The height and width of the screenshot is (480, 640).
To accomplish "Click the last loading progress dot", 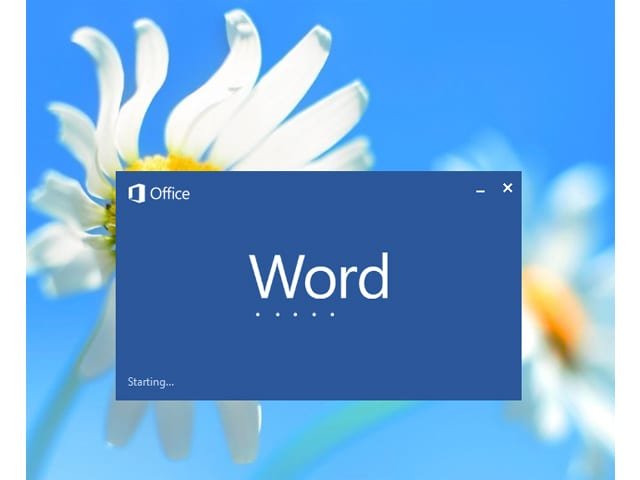I will pyautogui.click(x=333, y=315).
